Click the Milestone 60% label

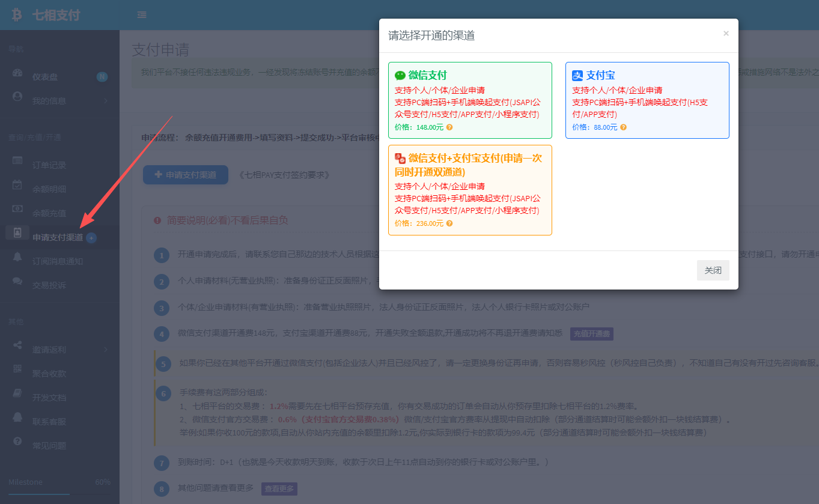(x=103, y=482)
